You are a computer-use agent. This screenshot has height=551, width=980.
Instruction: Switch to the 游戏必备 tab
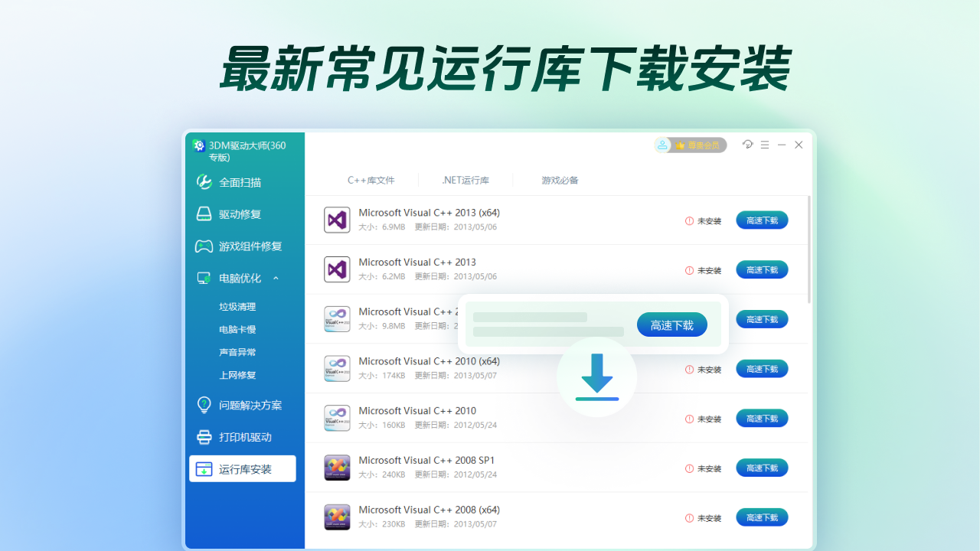coord(560,181)
